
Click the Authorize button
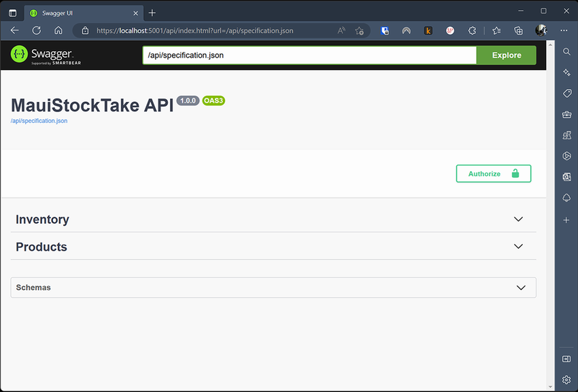pyautogui.click(x=493, y=173)
